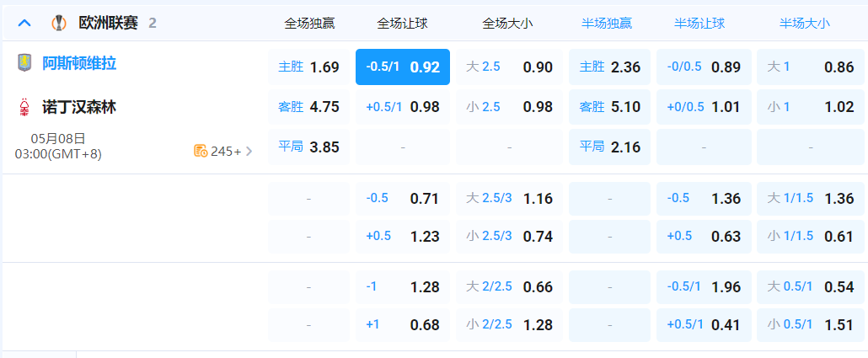The height and width of the screenshot is (358, 868).
Task: Click the 诺丁汉森林 team name
Action: [x=79, y=107]
